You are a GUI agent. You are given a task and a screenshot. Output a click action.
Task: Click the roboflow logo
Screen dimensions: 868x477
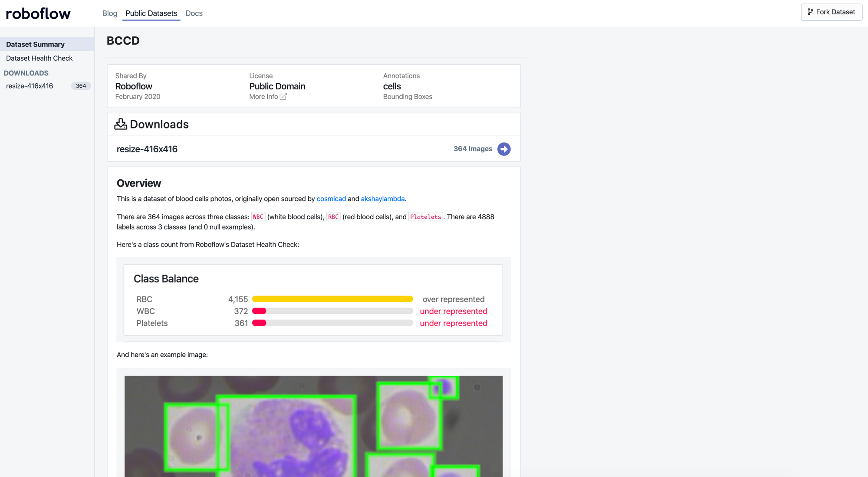click(37, 13)
